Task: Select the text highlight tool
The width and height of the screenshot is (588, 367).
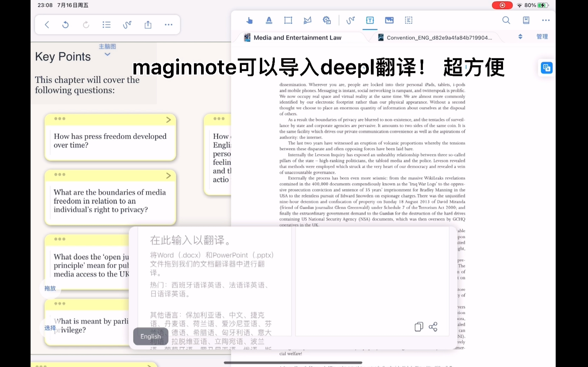Action: coord(269,20)
